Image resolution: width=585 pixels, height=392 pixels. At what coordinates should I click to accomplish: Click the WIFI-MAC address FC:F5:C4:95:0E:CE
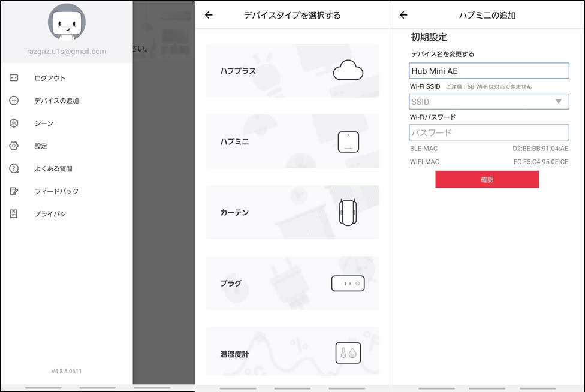(x=541, y=162)
